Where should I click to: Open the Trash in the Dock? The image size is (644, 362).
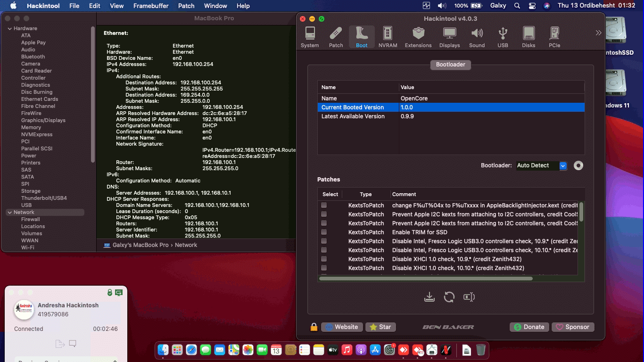(x=480, y=350)
